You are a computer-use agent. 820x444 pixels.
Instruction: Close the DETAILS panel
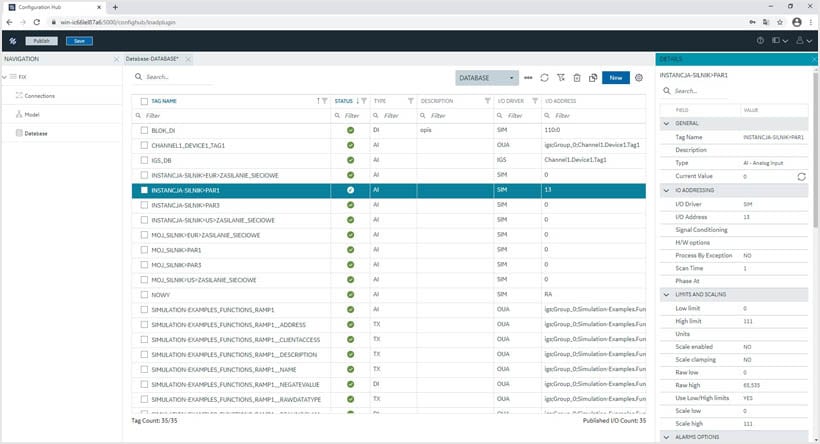[814, 60]
